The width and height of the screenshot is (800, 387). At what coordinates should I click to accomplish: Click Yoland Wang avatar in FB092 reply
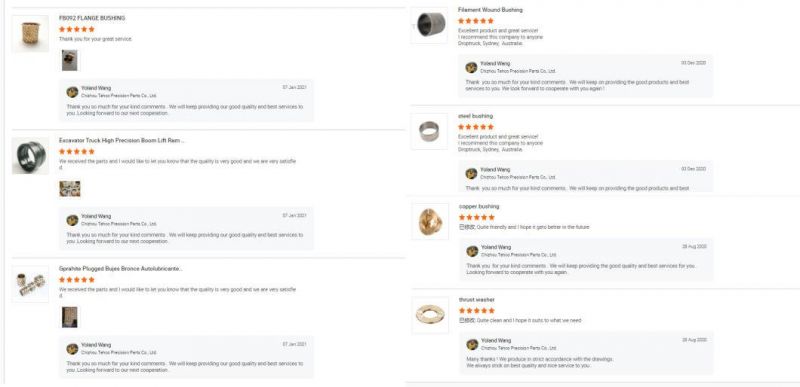tap(72, 92)
